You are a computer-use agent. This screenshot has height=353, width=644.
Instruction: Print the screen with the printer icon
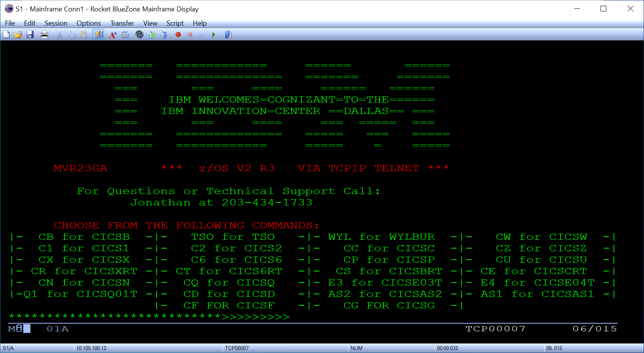point(45,35)
